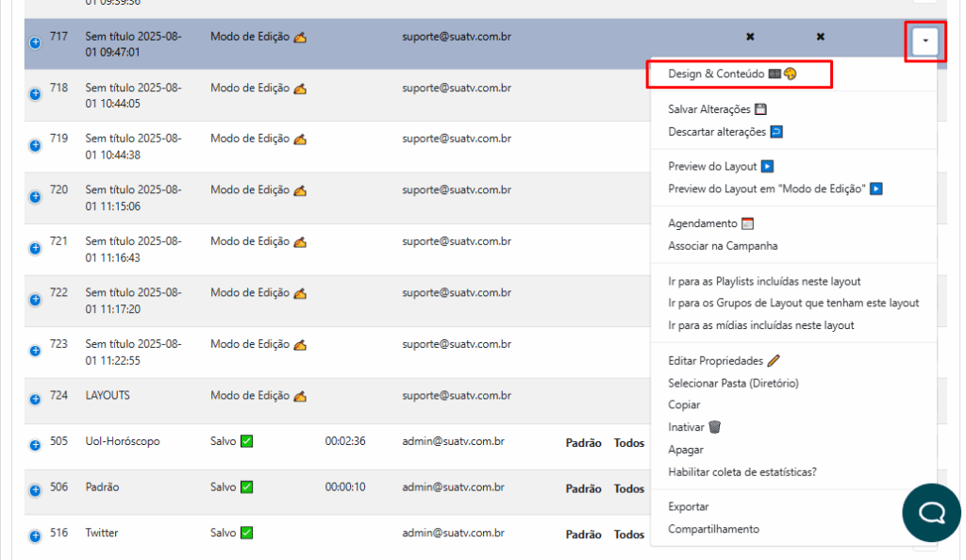Select Associar na Campanha from the menu
This screenshot has width=966, height=560.
723,246
